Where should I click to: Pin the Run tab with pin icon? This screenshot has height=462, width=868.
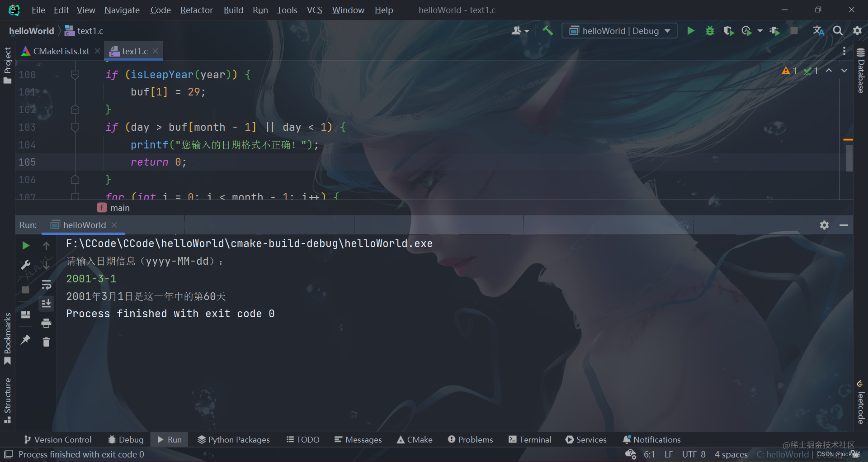pos(26,339)
